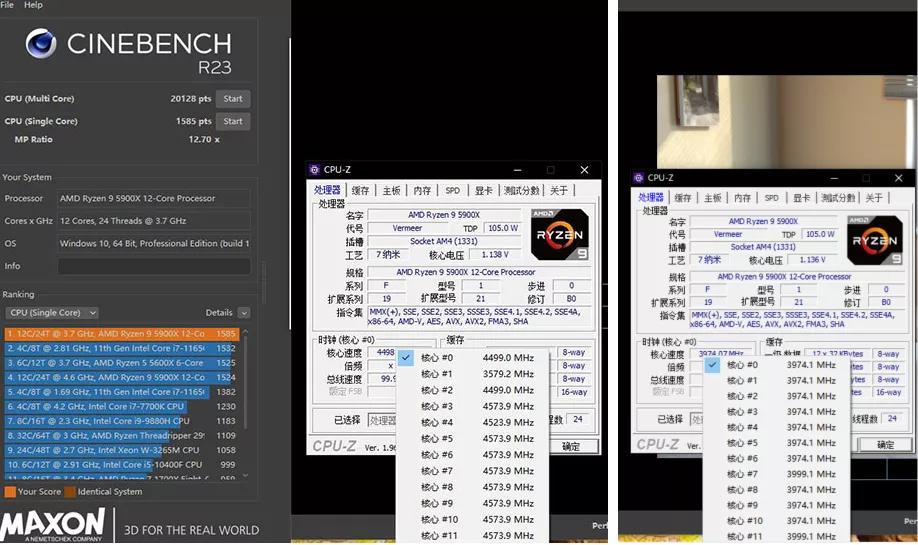The width and height of the screenshot is (918, 545).
Task: Click CPU-Z title bar icon in middle window
Action: click(314, 170)
